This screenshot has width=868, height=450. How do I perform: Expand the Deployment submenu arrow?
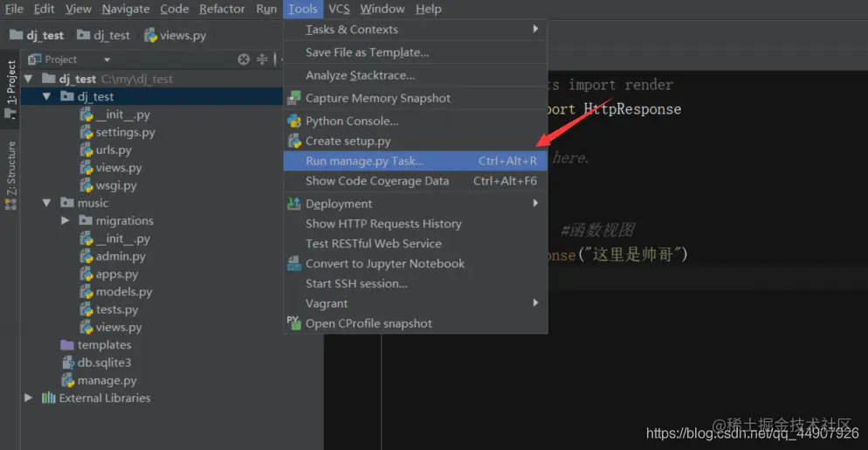click(535, 204)
